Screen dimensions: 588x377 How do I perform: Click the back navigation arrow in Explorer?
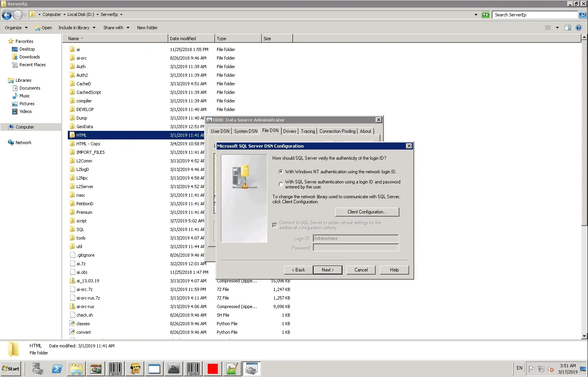(x=7, y=15)
